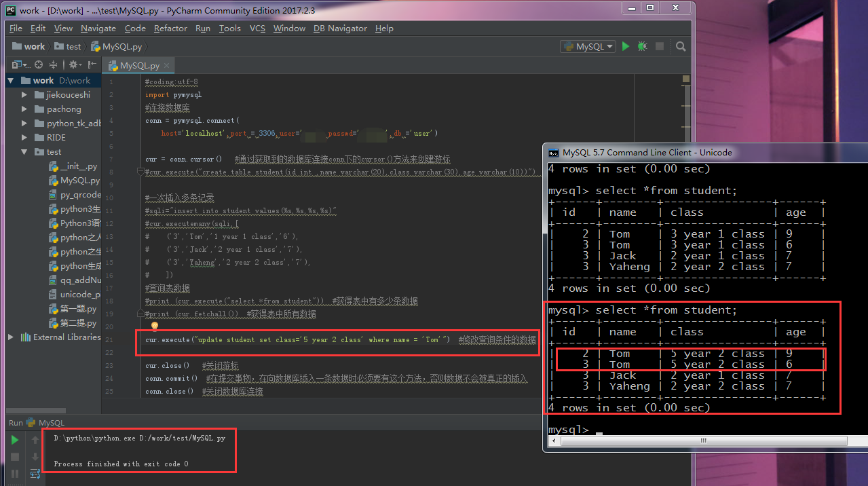Open the project view selector dropdown
This screenshot has height=486, width=868.
[x=20, y=64]
